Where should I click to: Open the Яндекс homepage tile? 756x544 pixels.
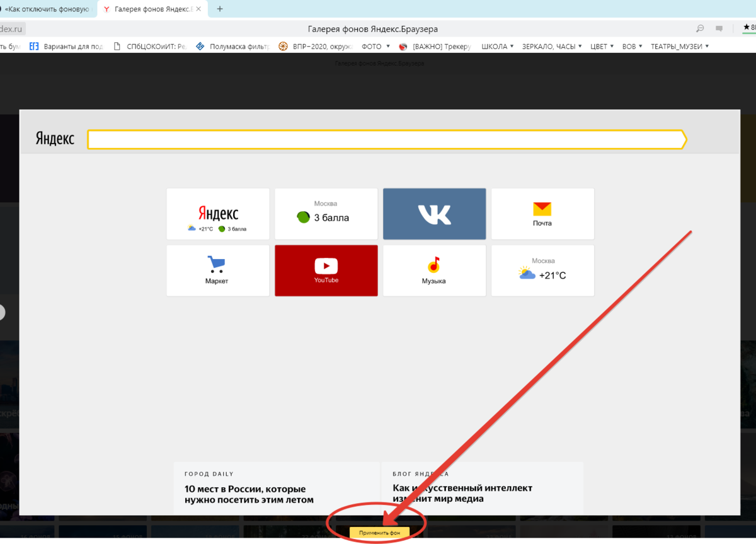[x=217, y=214]
